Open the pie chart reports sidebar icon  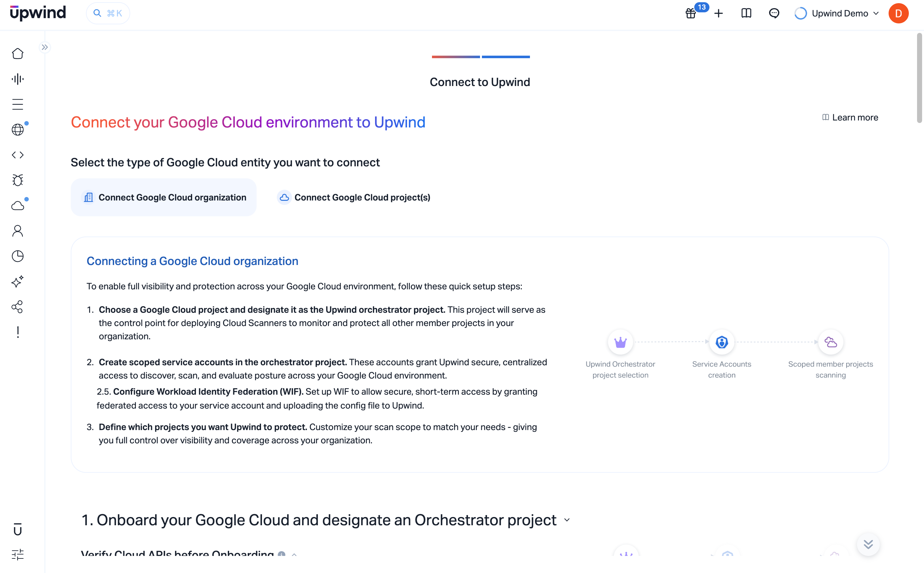click(17, 256)
